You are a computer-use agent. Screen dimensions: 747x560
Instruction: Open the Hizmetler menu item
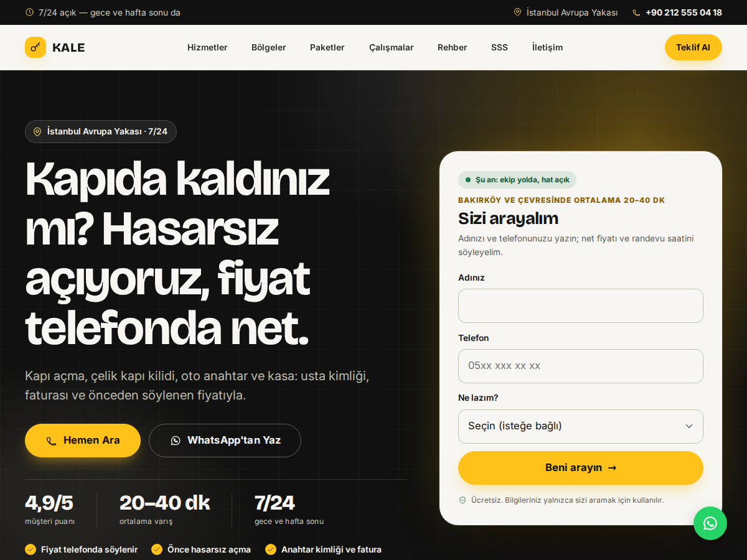(x=207, y=47)
